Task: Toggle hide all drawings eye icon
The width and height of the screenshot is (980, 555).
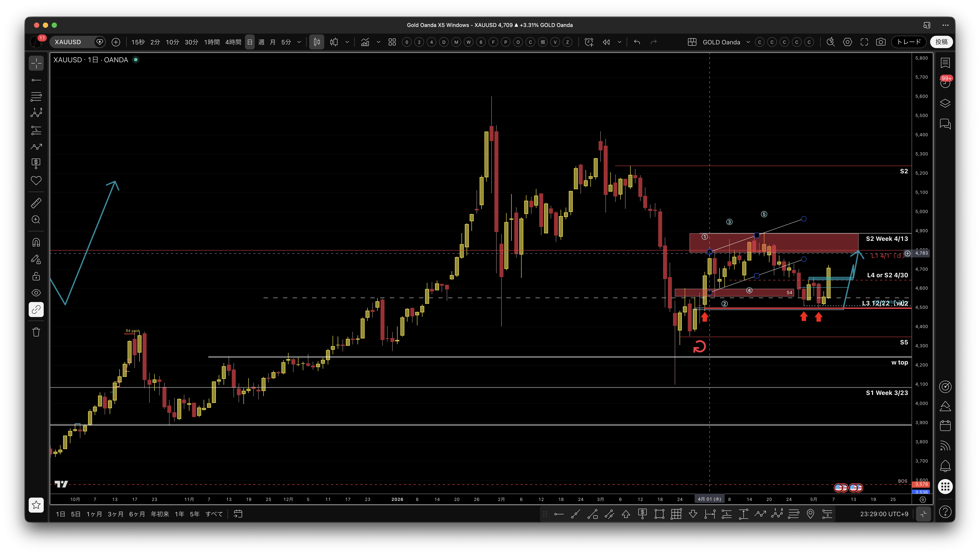Action: [x=36, y=293]
